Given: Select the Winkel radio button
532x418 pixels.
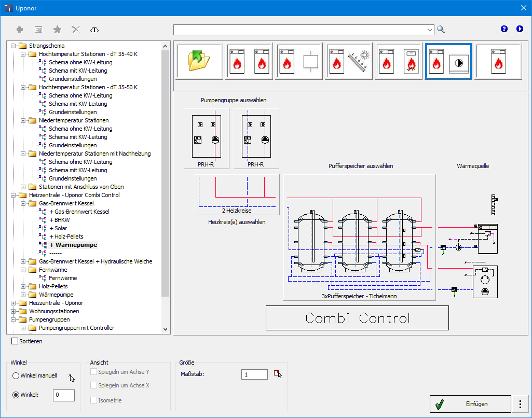Looking at the screenshot, I should (x=16, y=395).
